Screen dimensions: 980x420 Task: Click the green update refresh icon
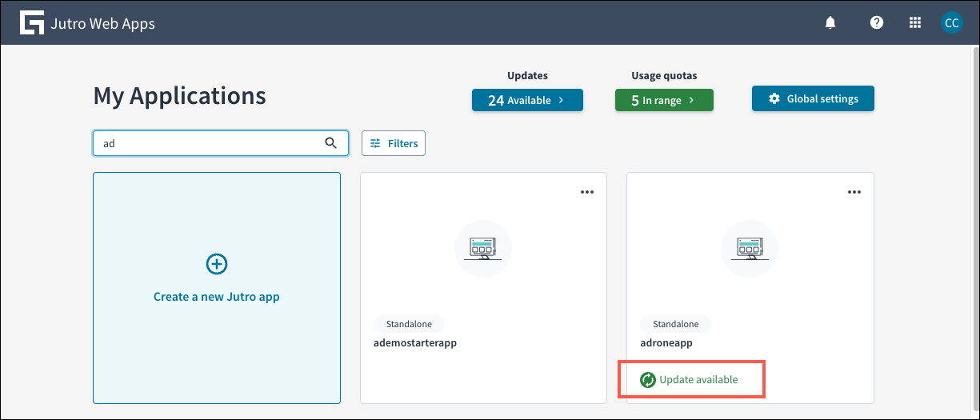pos(648,380)
